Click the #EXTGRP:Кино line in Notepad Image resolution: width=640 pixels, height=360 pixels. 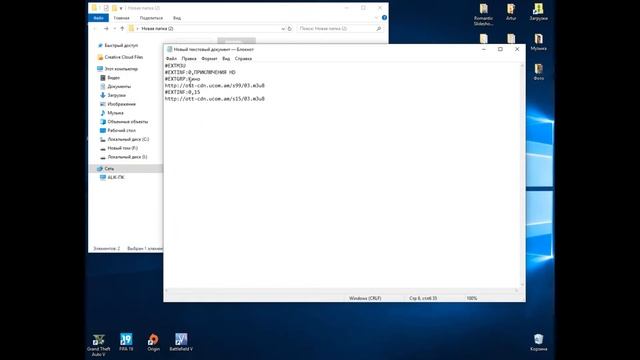point(182,79)
